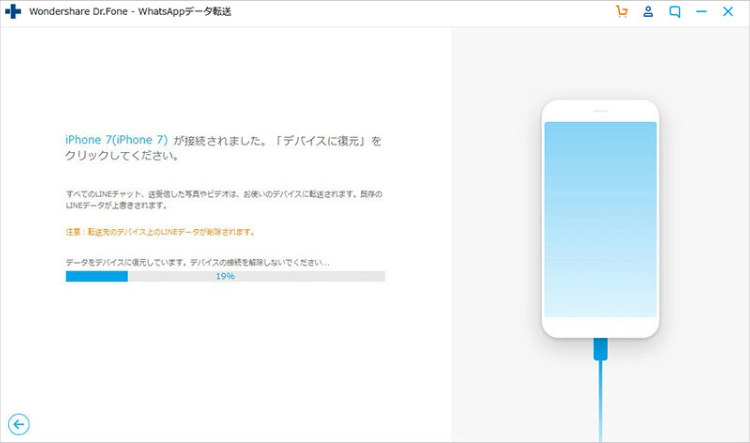Minimize the Dr.Fone window
Viewport: 750px width, 443px height.
[x=701, y=11]
